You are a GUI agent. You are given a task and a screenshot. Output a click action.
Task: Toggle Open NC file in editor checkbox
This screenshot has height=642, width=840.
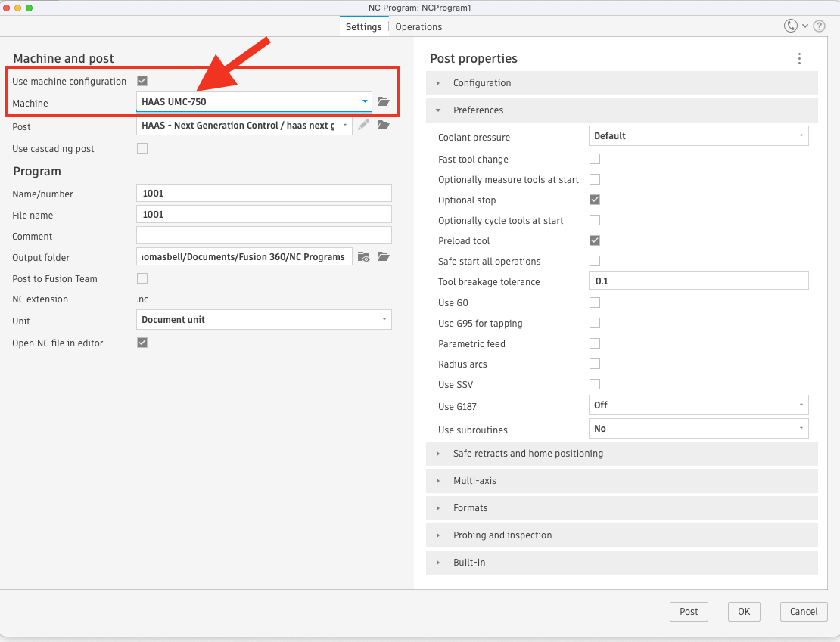tap(142, 343)
